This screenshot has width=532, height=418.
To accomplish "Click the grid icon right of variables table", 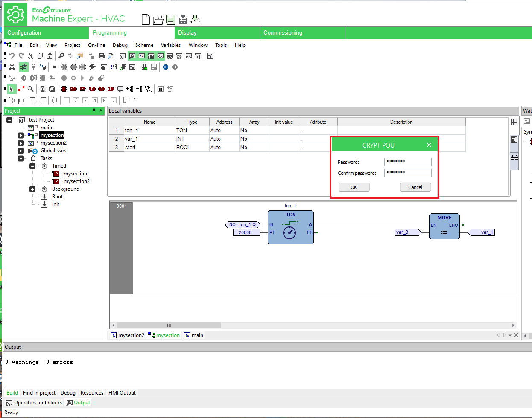I will point(514,122).
